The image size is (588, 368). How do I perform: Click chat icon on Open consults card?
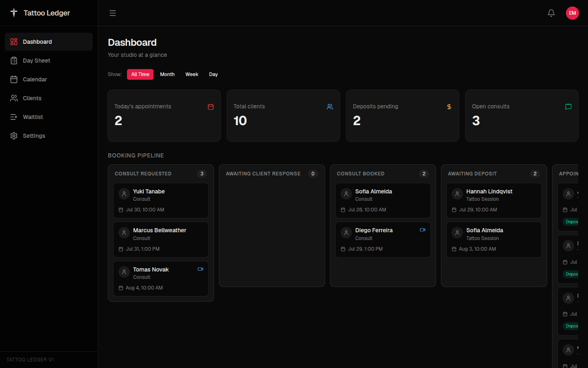[568, 107]
